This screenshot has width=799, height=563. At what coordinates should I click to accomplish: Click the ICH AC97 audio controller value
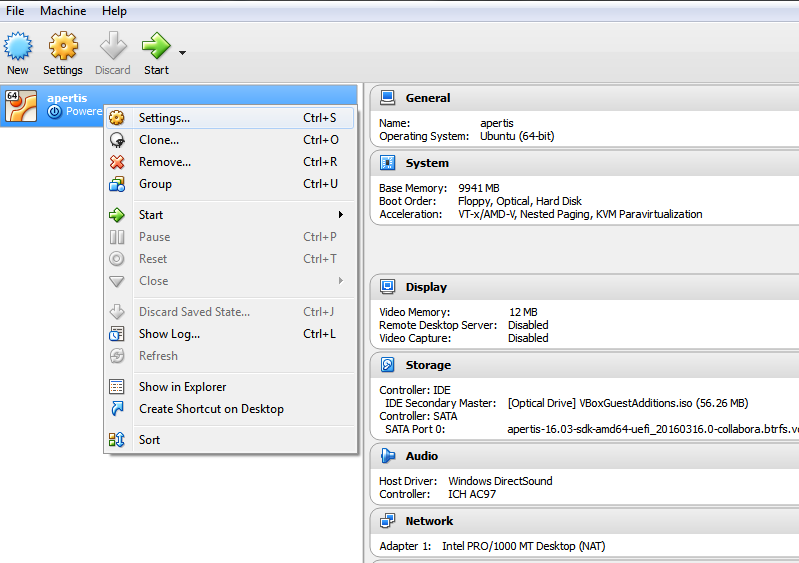[x=472, y=494]
